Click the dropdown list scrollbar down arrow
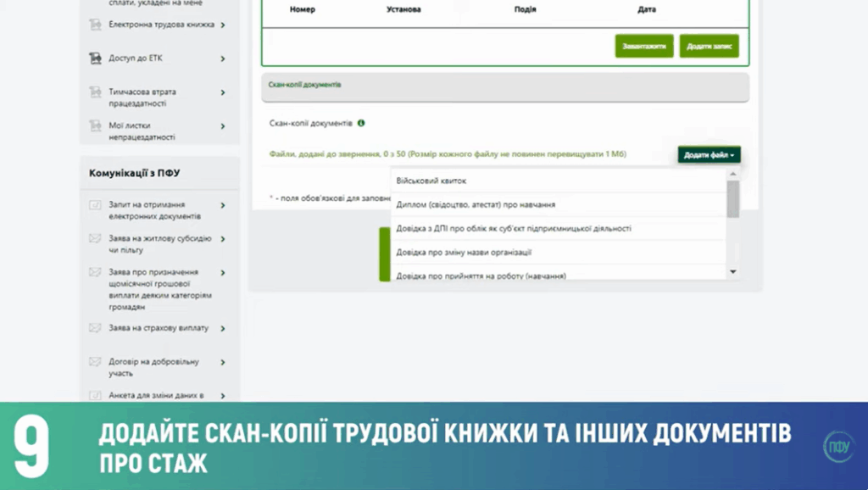Screen dimensions: 868x490 click(733, 272)
